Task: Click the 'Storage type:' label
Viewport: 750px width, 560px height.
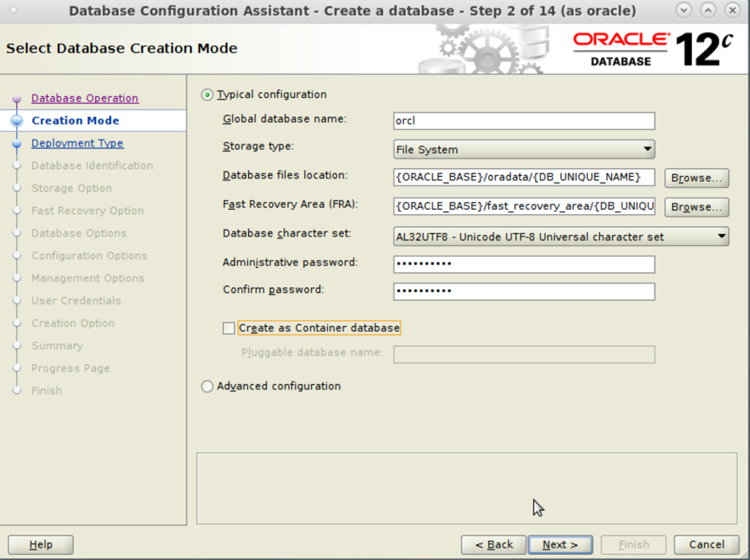Action: tap(258, 146)
